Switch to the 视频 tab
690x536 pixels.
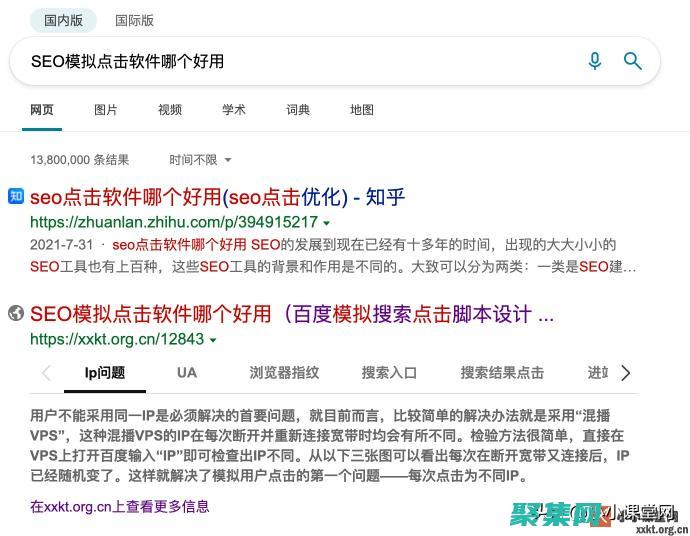click(170, 110)
